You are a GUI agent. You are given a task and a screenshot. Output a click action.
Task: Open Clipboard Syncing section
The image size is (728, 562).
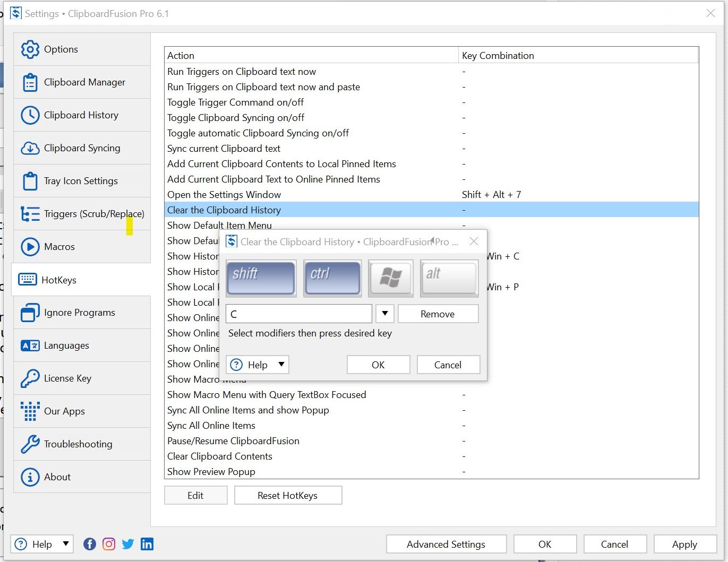(x=82, y=148)
